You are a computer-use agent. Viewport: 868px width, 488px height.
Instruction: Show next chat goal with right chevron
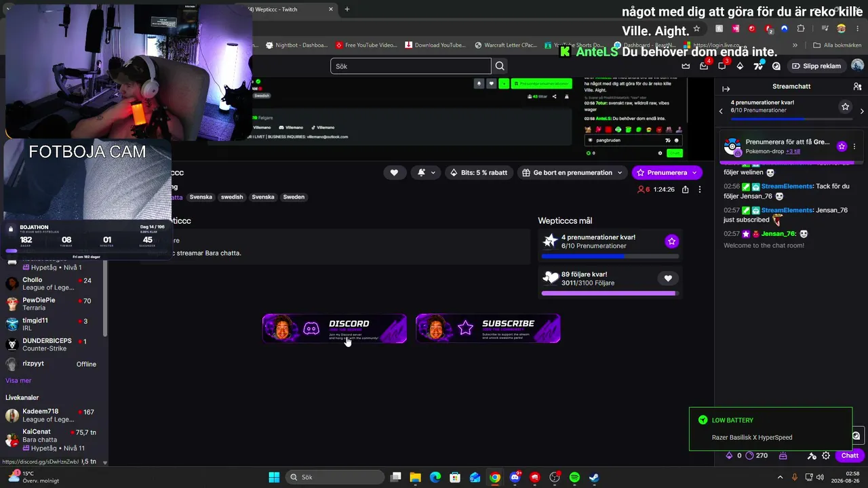(862, 111)
